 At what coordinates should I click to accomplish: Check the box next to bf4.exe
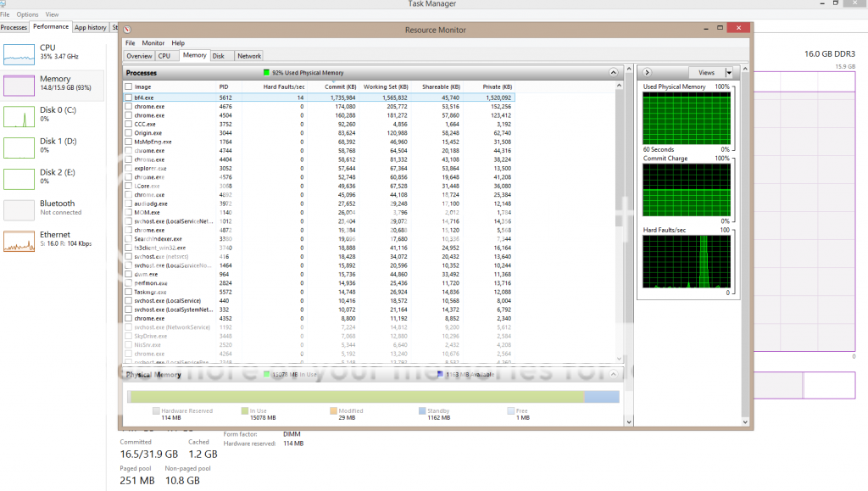pos(129,98)
